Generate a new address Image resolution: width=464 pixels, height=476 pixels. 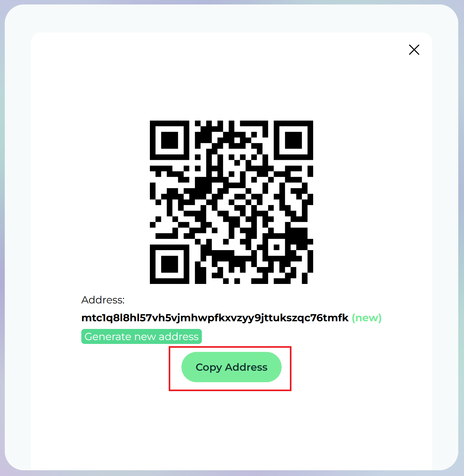point(142,336)
